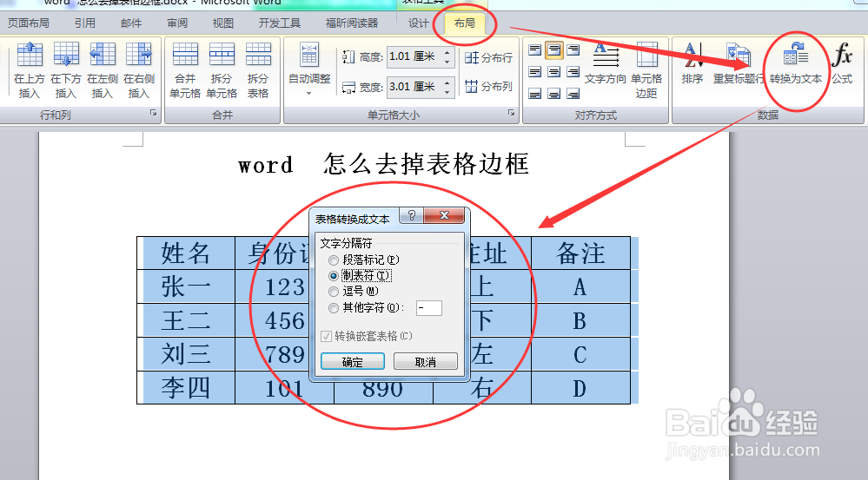Click the table cell 张一
The width and height of the screenshot is (868, 480).
[x=186, y=287]
